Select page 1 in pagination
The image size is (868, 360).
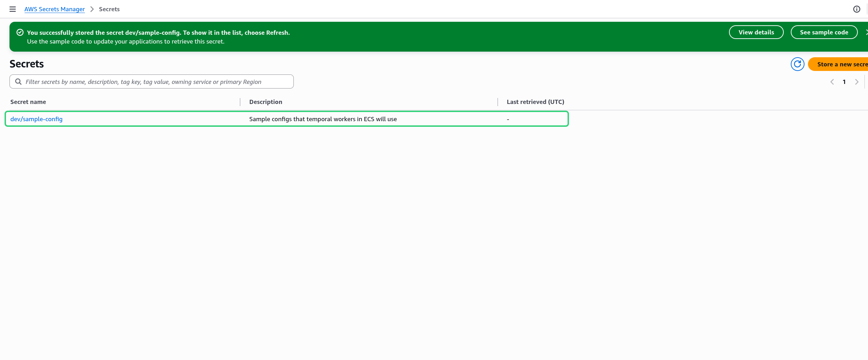pos(844,82)
